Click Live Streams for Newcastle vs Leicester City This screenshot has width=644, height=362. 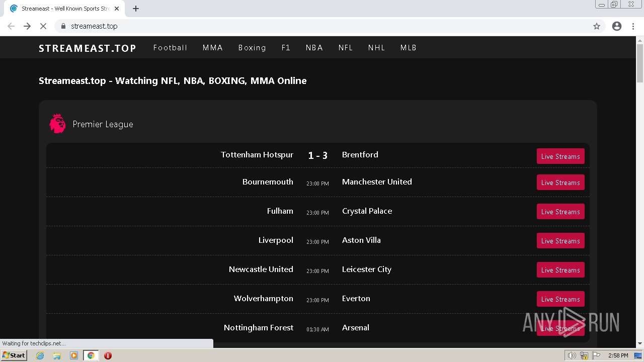pyautogui.click(x=560, y=270)
